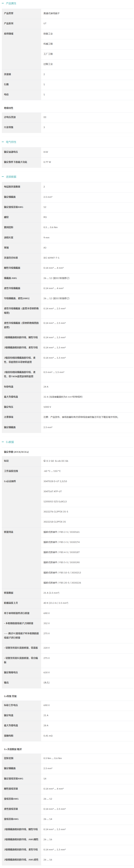The width and height of the screenshot is (134, 868).
Task: Select the overvoltage category value III
Action: click(x=45, y=117)
